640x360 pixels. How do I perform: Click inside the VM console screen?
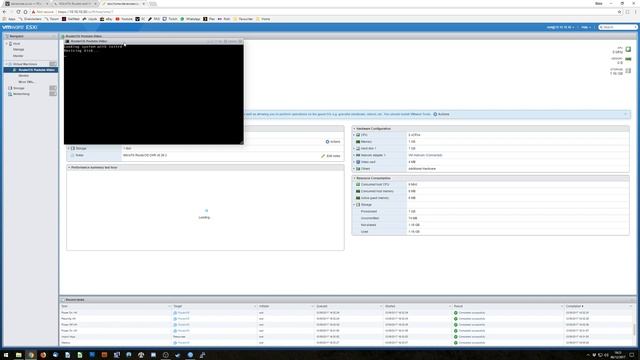coord(153,94)
